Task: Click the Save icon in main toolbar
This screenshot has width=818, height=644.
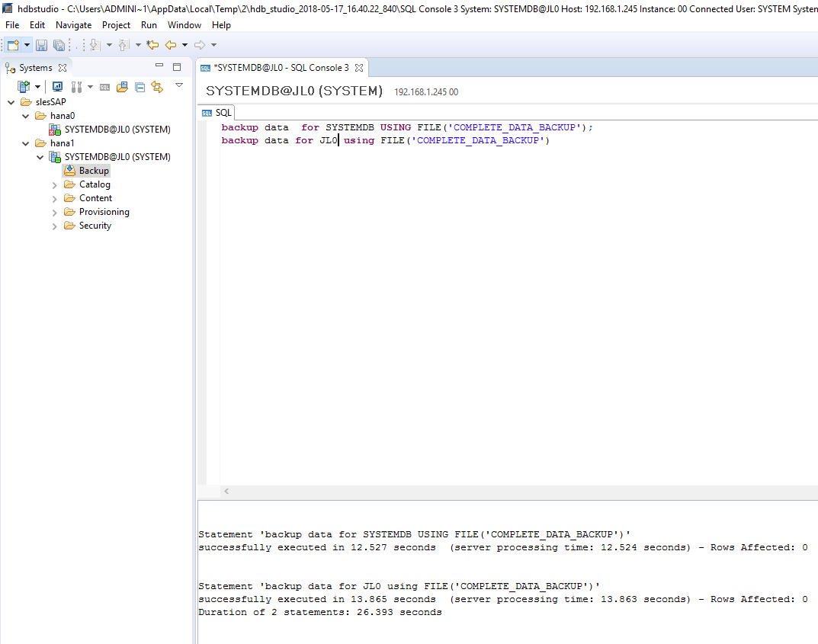Action: [42, 46]
